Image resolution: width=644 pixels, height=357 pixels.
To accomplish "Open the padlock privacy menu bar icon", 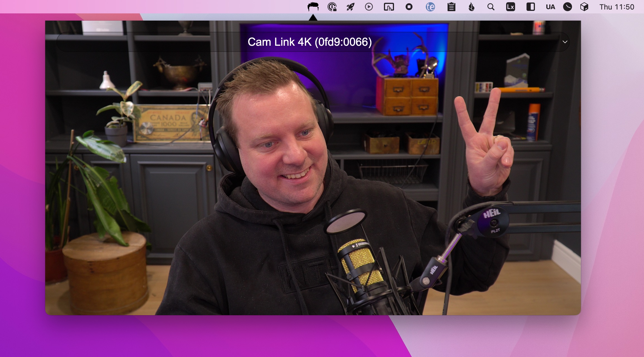I will 332,7.
